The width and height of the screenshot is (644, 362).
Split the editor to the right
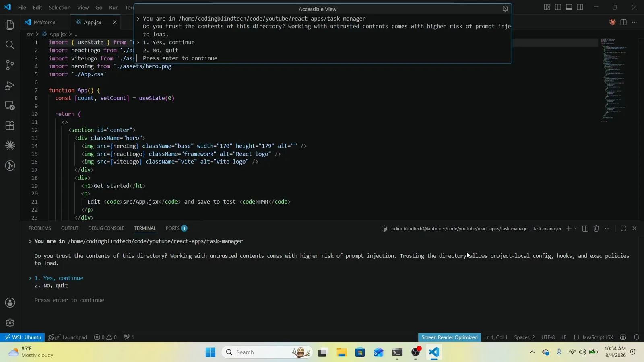623,22
